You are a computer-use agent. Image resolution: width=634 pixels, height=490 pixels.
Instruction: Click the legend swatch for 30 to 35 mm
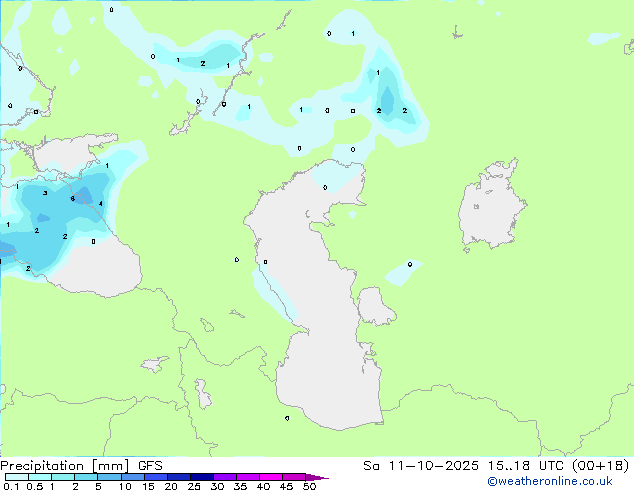coord(225,477)
